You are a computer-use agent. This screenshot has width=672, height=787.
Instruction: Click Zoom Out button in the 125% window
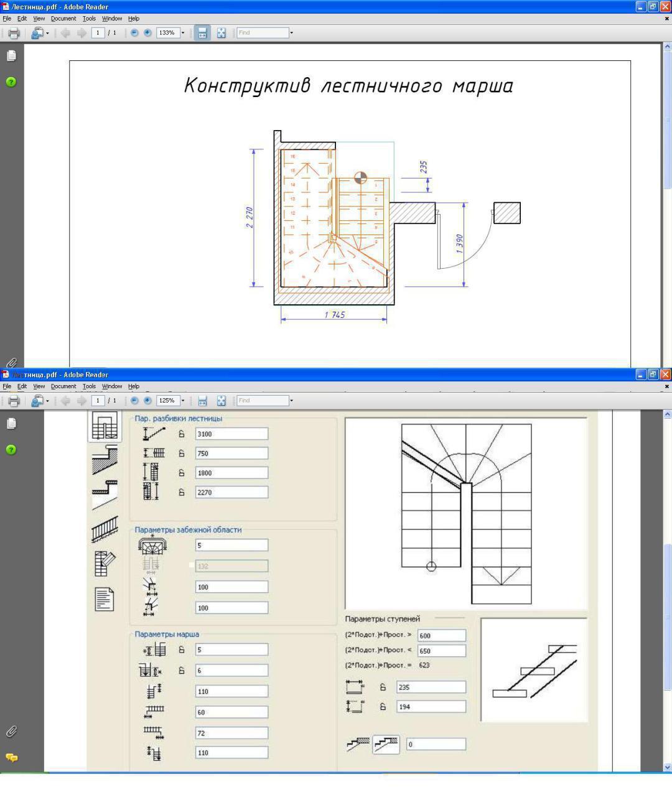[134, 401]
